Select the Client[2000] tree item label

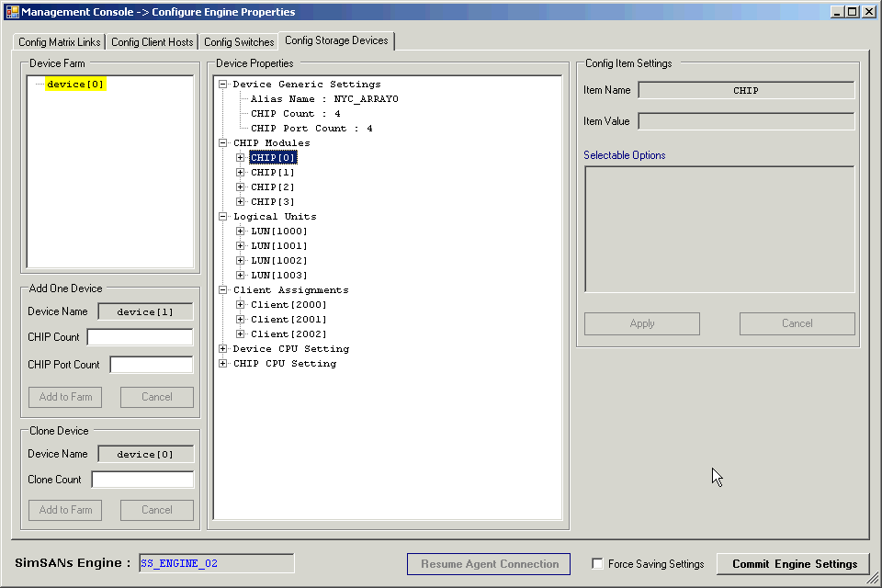pyautogui.click(x=288, y=304)
